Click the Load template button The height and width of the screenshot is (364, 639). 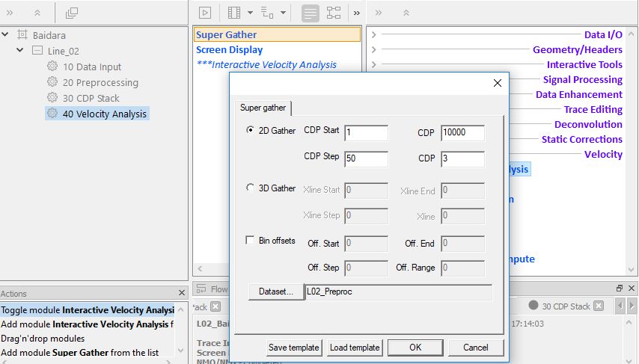pyautogui.click(x=355, y=348)
